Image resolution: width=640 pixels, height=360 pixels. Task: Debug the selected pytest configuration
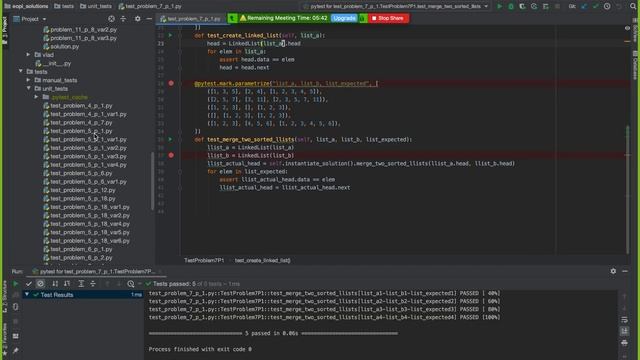pyautogui.click(x=511, y=7)
